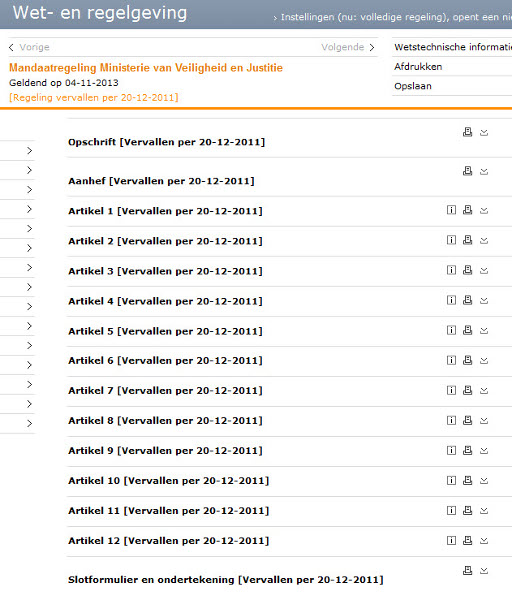The width and height of the screenshot is (512, 600).
Task: Click info icon beside Artikel 12
Action: [451, 540]
